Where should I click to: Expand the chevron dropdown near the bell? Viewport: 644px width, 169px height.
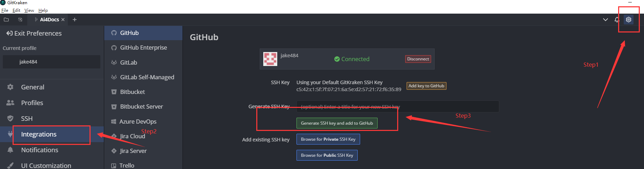click(x=606, y=20)
